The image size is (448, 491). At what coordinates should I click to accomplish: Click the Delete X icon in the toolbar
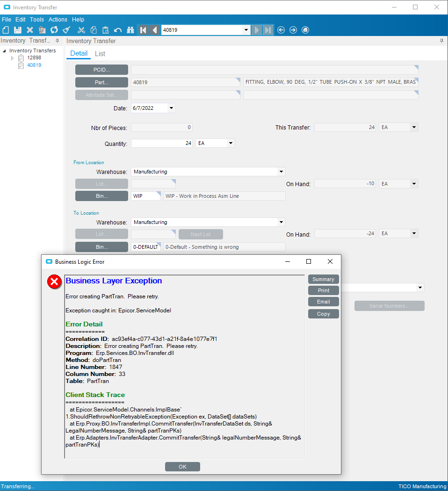point(30,30)
